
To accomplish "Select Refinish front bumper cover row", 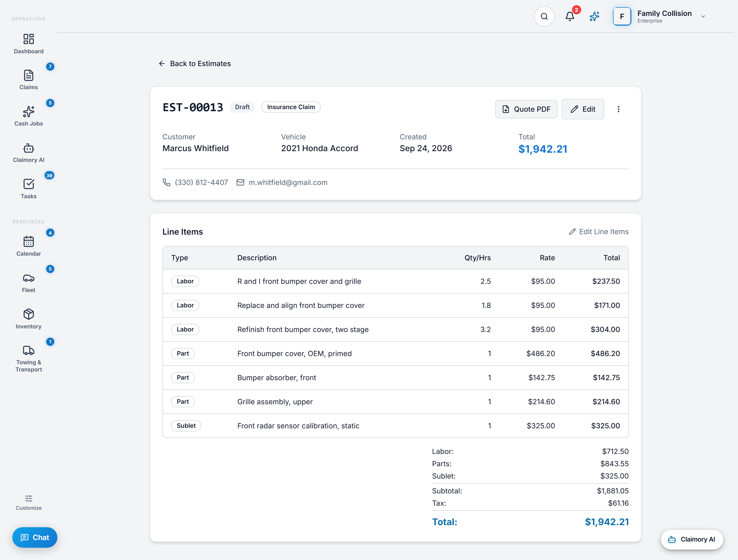I will pos(395,329).
